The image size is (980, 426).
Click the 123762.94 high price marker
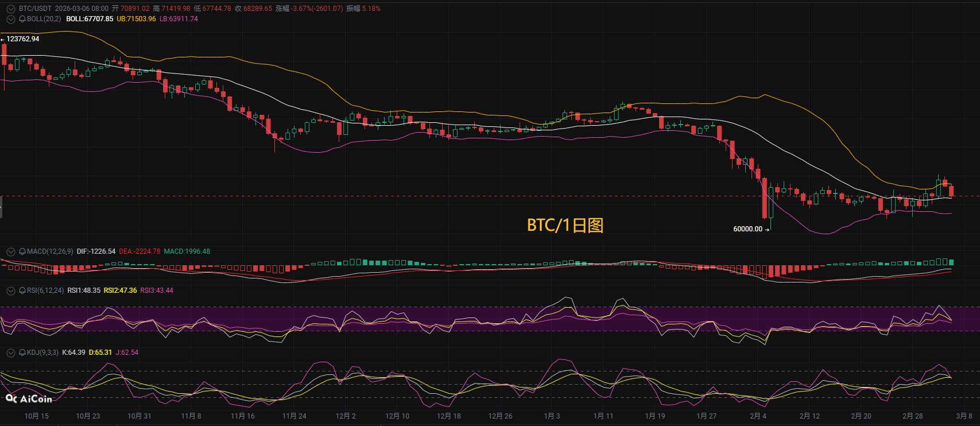pos(23,39)
